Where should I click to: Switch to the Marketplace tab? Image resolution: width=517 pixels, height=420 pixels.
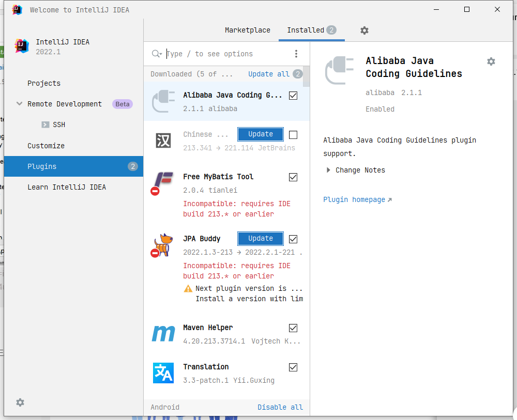tap(247, 30)
